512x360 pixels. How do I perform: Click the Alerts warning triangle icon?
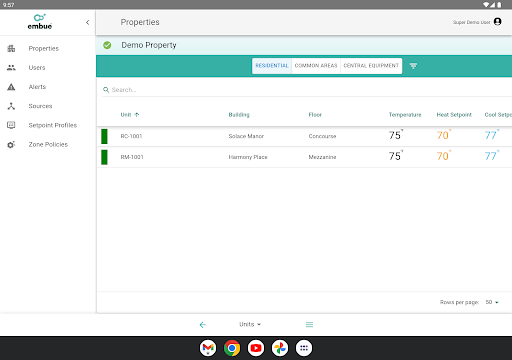coord(11,87)
